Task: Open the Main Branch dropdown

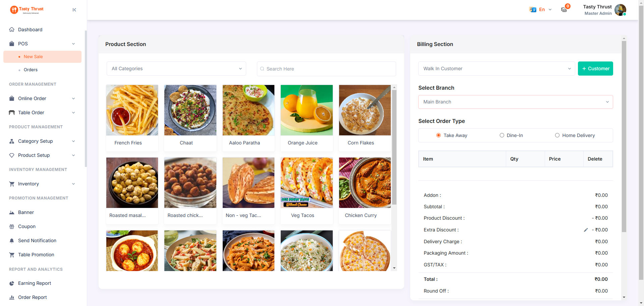Action: (516, 102)
